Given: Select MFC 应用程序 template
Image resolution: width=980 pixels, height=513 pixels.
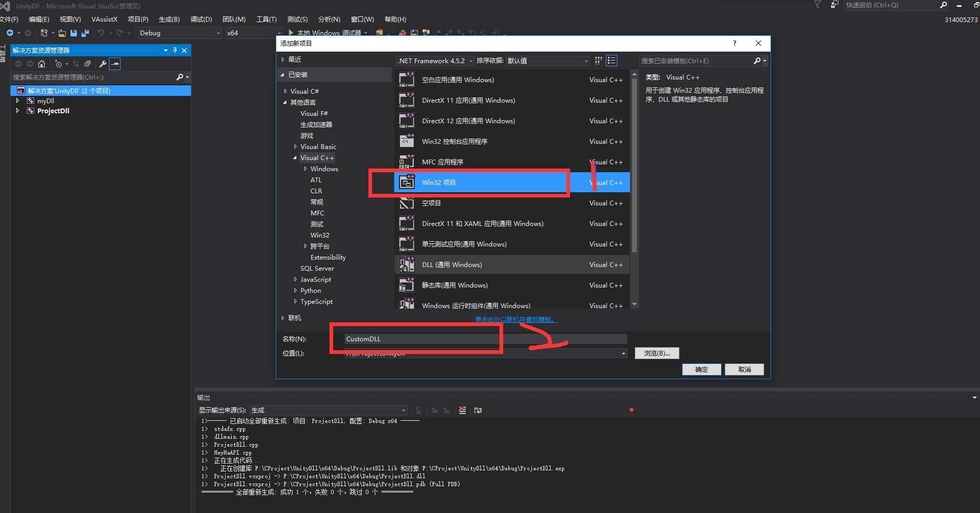Looking at the screenshot, I should 512,162.
